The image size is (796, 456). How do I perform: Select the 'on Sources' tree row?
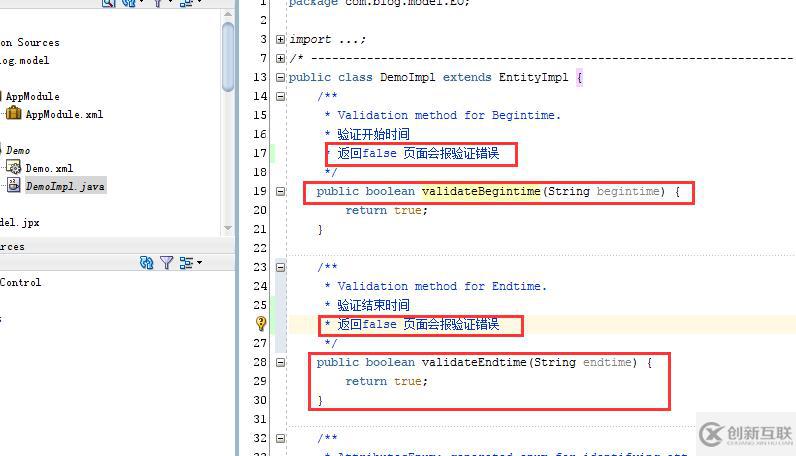coord(29,42)
